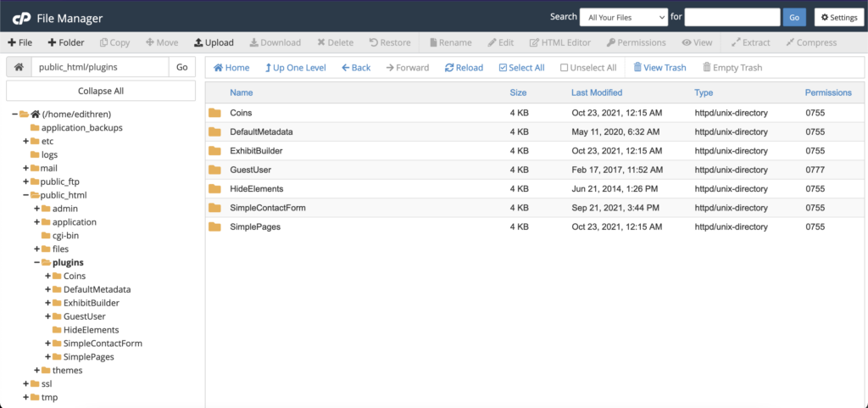The image size is (868, 408).
Task: Sort by Last Modified column
Action: point(597,93)
